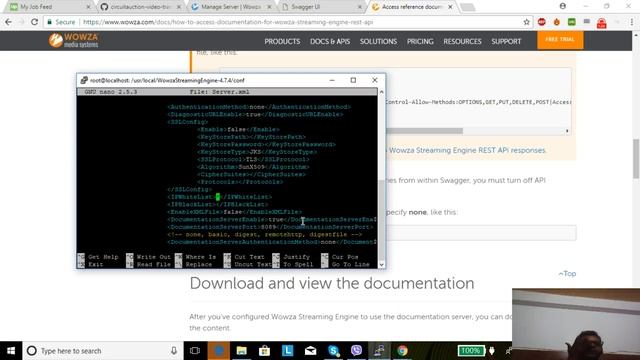
Task: Open the PuTTY taskbar icon
Action: click(380, 351)
